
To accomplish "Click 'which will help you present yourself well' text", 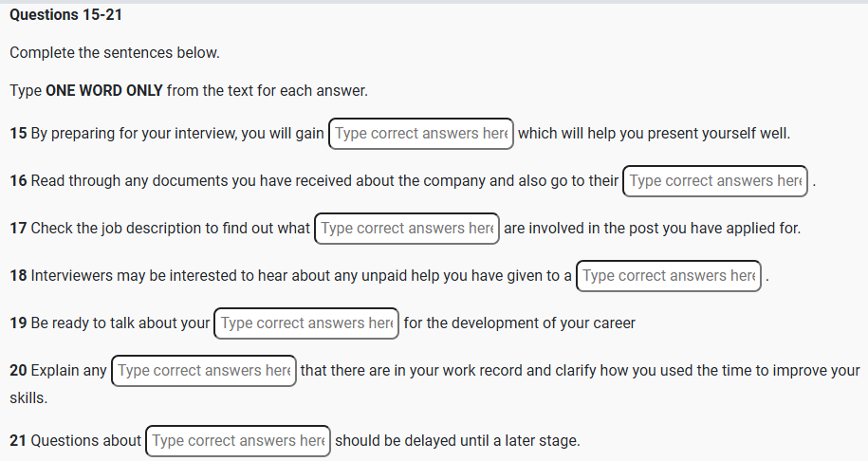I will (x=654, y=134).
